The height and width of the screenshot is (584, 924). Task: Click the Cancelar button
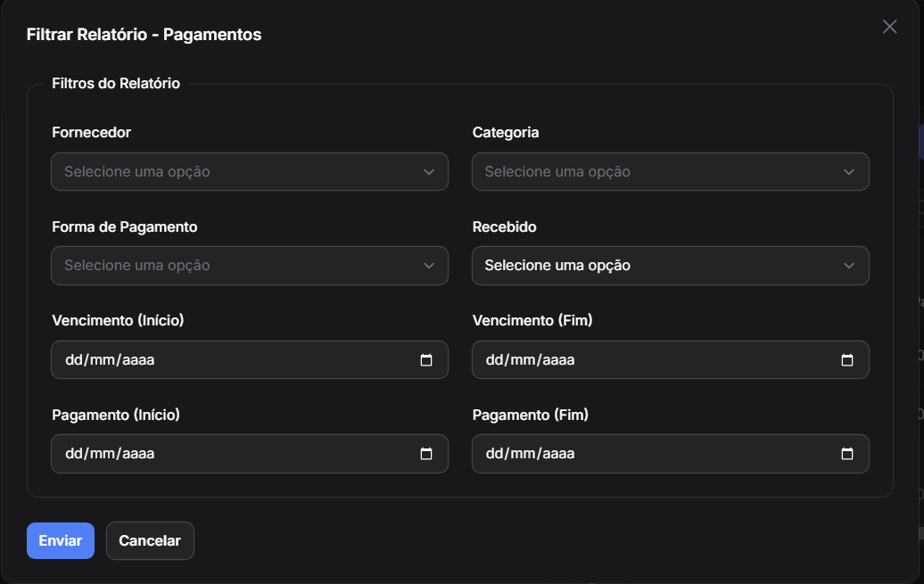(150, 540)
